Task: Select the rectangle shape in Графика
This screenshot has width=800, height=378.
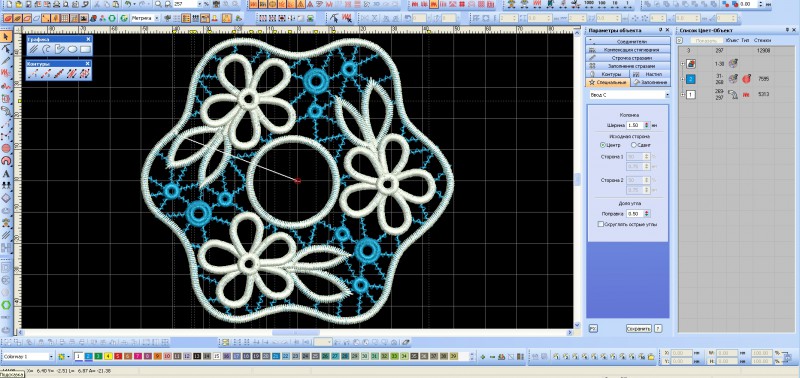Action: click(85, 49)
